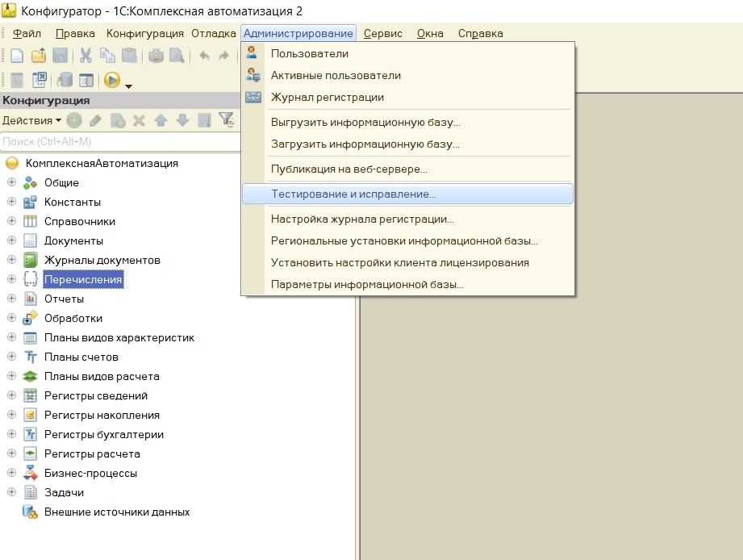Image resolution: width=743 pixels, height=560 pixels.
Task: Expand the Перечисления tree node
Action: 12,278
